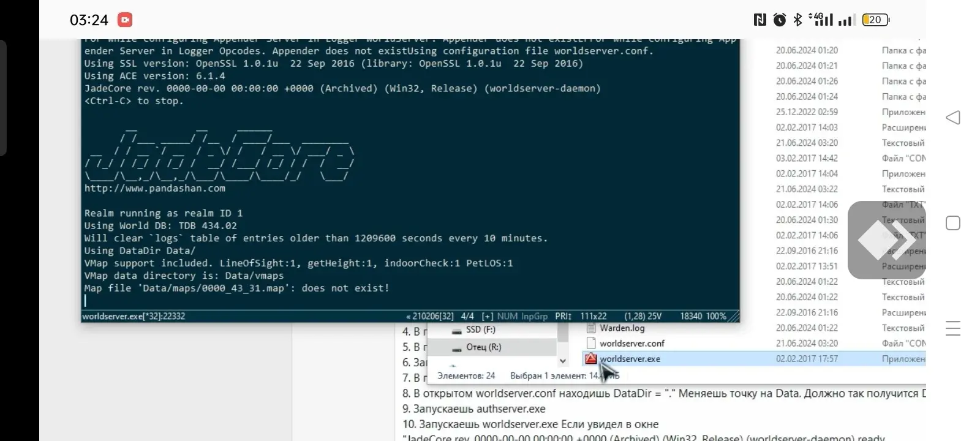Viewport: 980px width, 441px height.
Task: Click the date 21.06.2024 03:22
Action: (807, 189)
